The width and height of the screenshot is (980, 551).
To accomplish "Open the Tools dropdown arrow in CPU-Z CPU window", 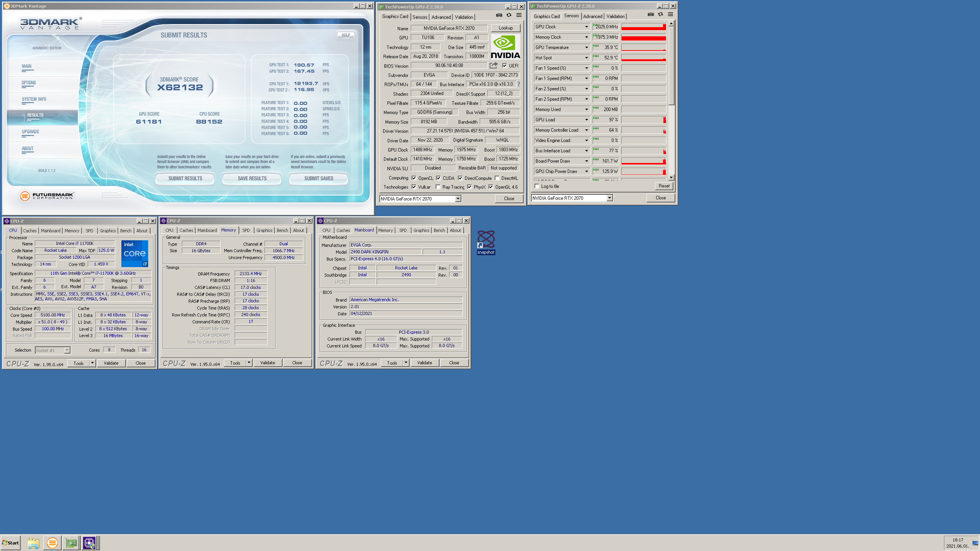I will (92, 363).
